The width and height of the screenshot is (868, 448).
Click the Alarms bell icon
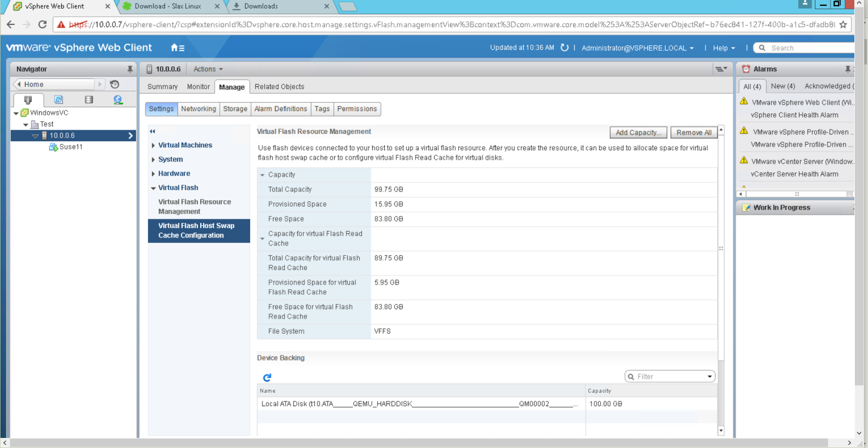coord(746,69)
